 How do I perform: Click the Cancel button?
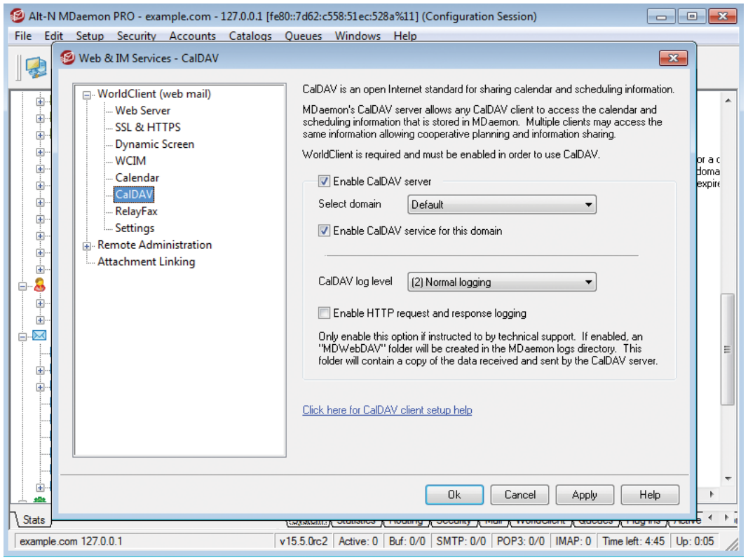[x=519, y=495]
